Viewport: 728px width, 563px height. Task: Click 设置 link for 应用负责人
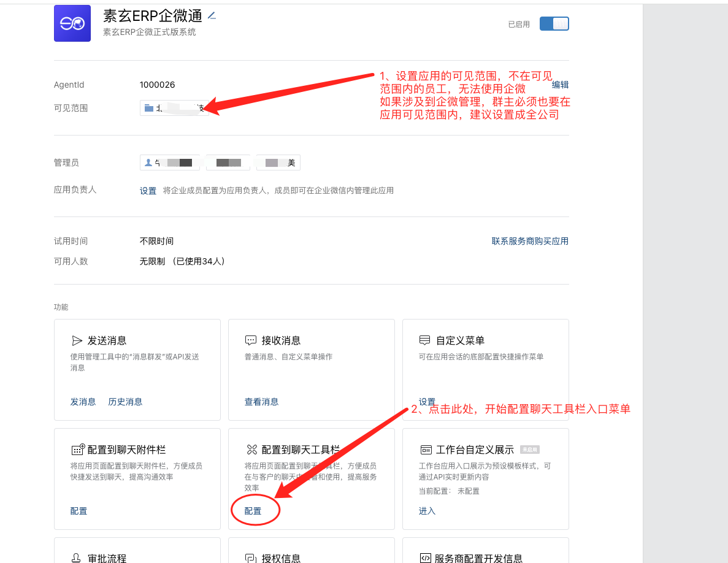click(x=148, y=191)
